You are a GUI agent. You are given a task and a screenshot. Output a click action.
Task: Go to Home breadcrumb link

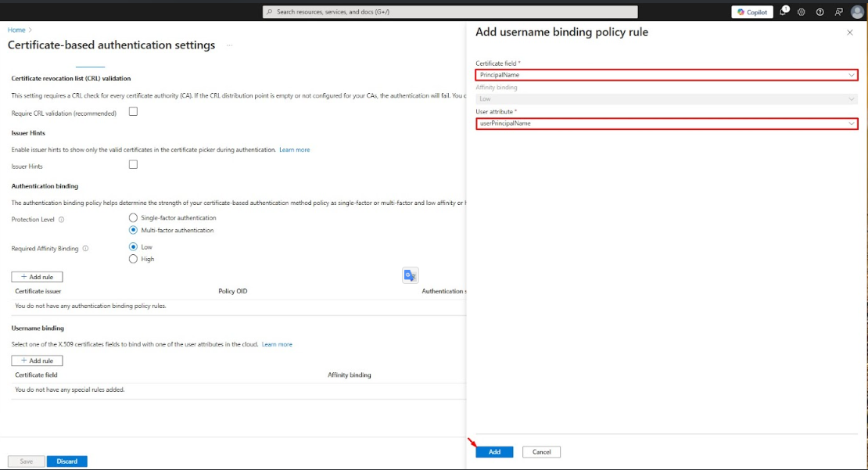(16, 30)
